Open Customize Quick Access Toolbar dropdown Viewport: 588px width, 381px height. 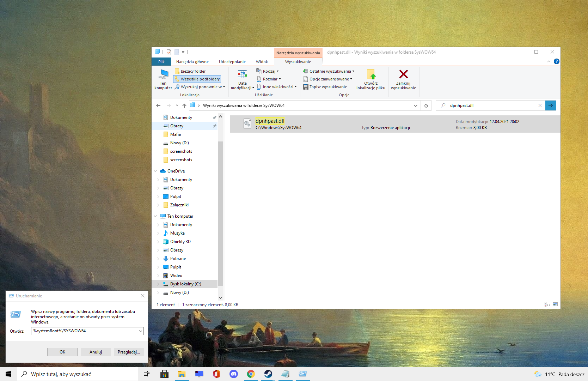183,52
